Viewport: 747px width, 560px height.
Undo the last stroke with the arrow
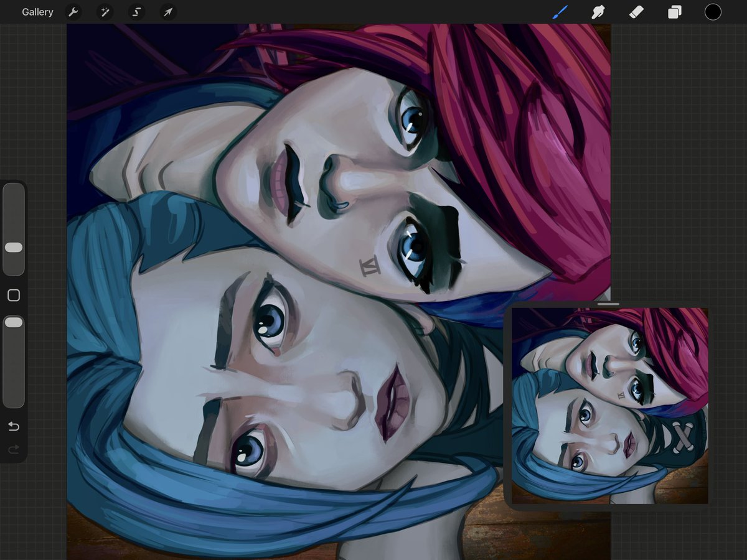pyautogui.click(x=14, y=426)
